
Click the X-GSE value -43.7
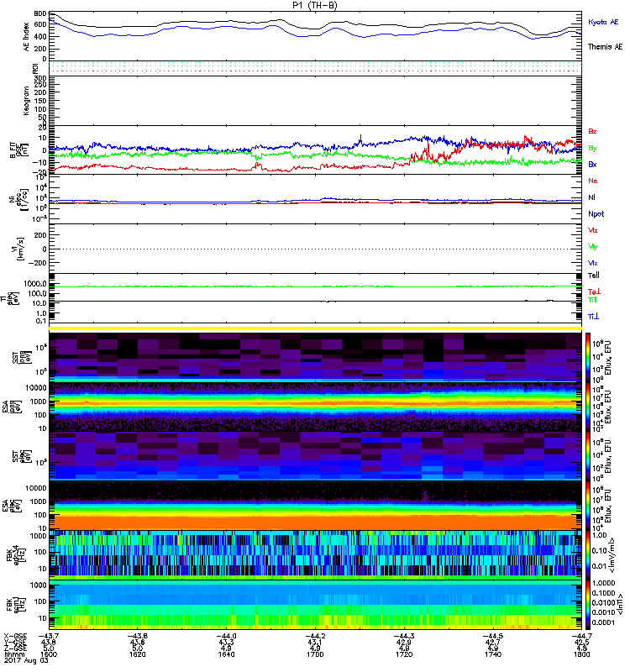(x=49, y=636)
